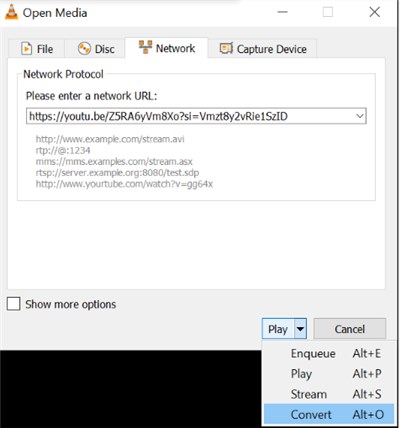
Task: Click the example text rtp://@:1234
Action: pyautogui.click(x=63, y=150)
